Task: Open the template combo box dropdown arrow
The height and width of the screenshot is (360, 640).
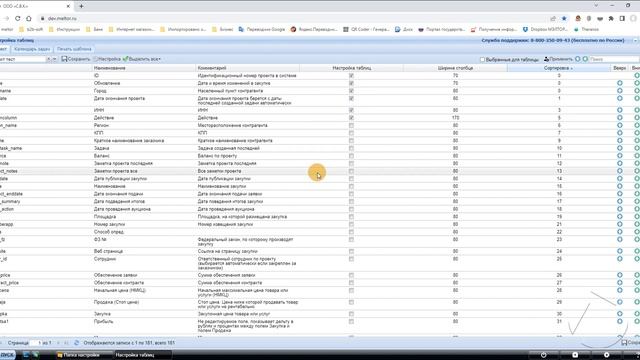Action: click(54, 59)
